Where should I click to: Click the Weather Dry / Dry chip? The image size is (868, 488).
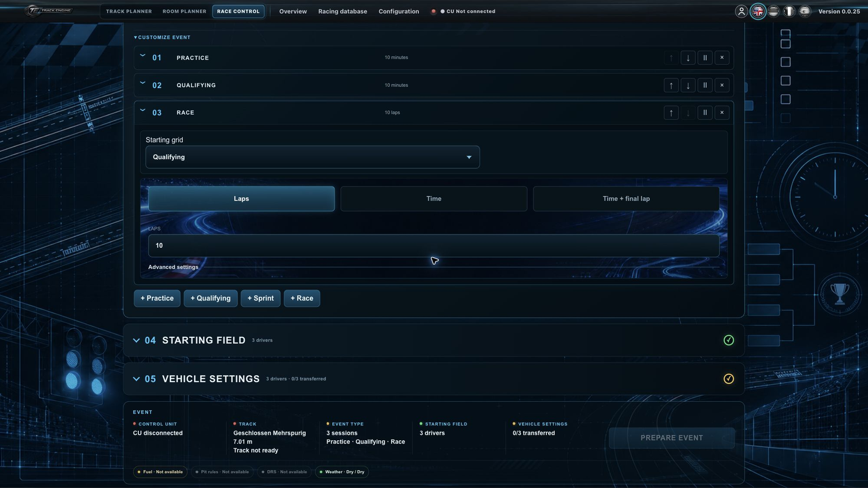[342, 472]
